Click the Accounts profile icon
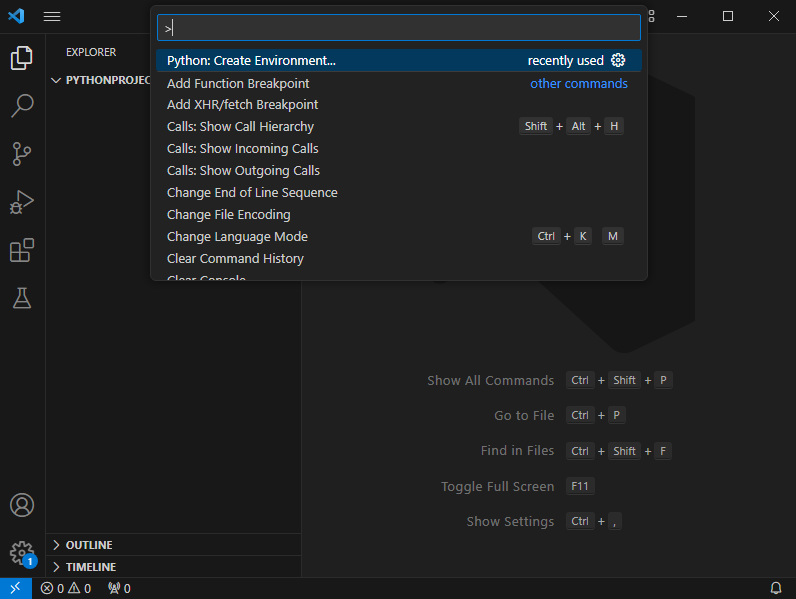This screenshot has width=796, height=599. click(x=22, y=505)
